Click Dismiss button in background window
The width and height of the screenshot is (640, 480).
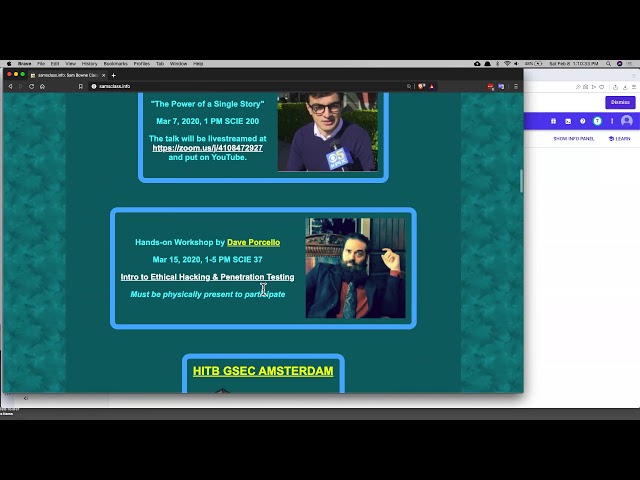(620, 102)
